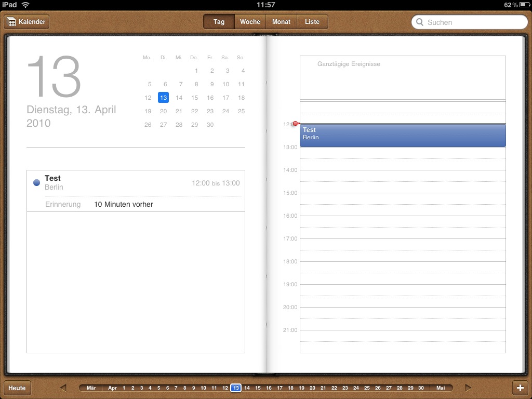The image size is (532, 399).
Task: Switch to Monat month view
Action: [x=281, y=22]
